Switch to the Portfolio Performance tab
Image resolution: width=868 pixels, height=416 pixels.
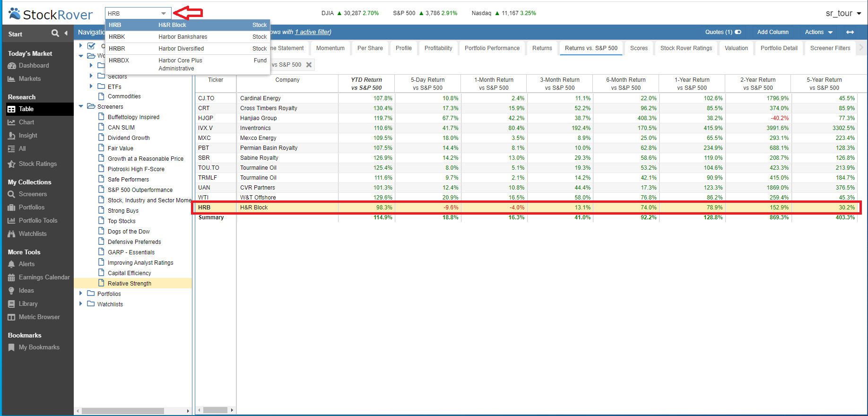pyautogui.click(x=492, y=48)
